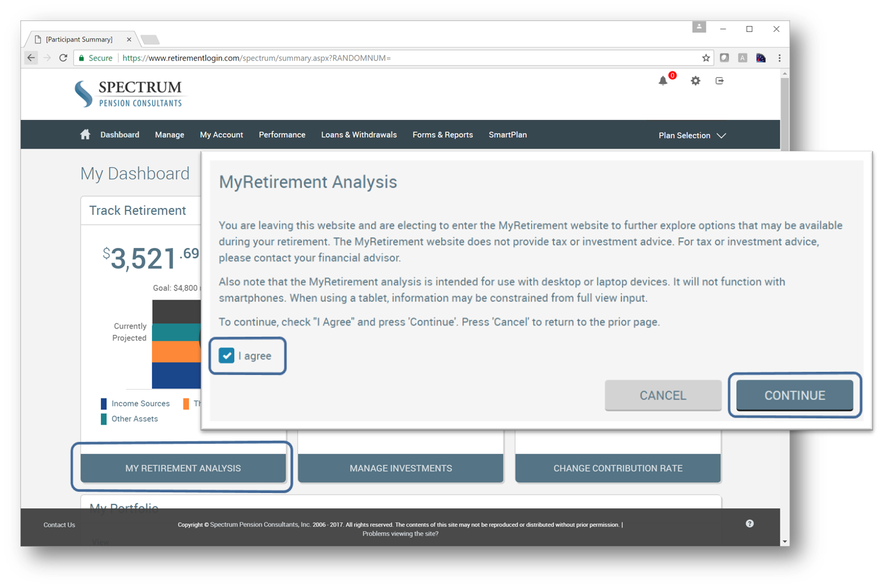Click the browser back arrow
The width and height of the screenshot is (880, 588).
(x=31, y=58)
